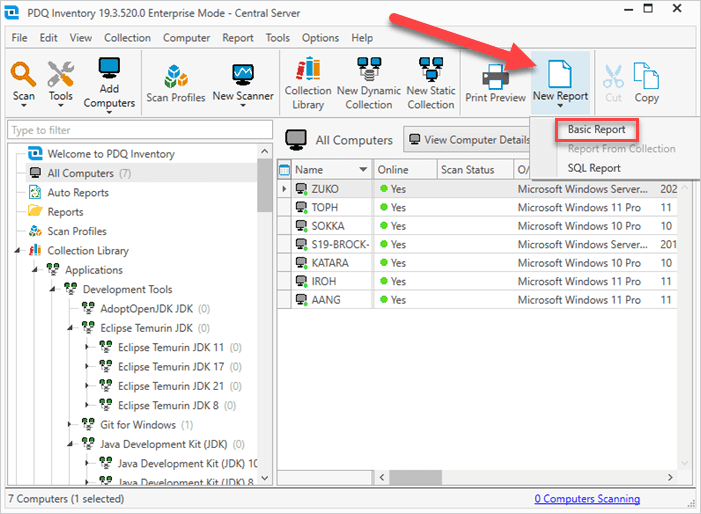The image size is (701, 514).
Task: Open the View menu
Action: coord(80,38)
